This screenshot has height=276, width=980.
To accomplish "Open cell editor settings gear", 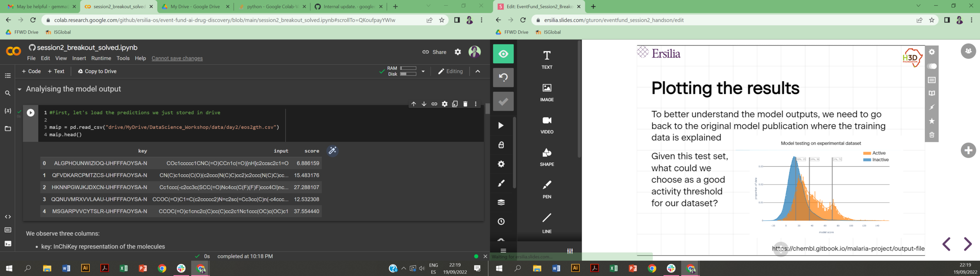I will pos(445,104).
